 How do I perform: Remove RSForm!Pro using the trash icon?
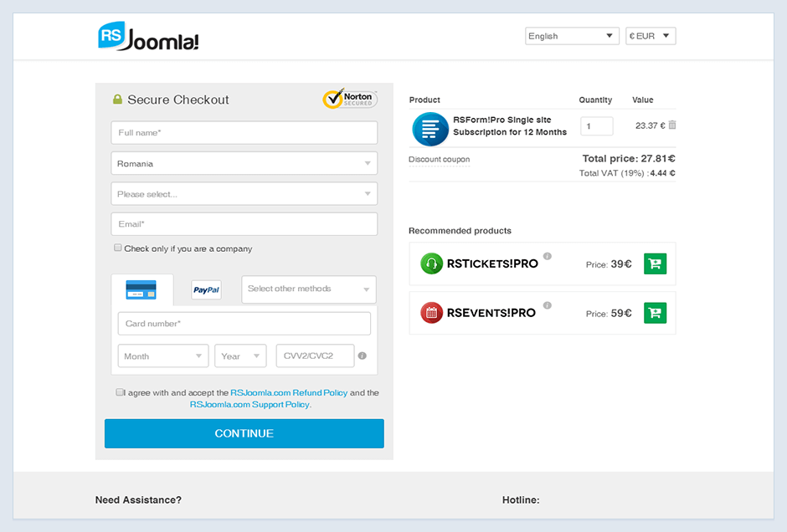point(672,125)
